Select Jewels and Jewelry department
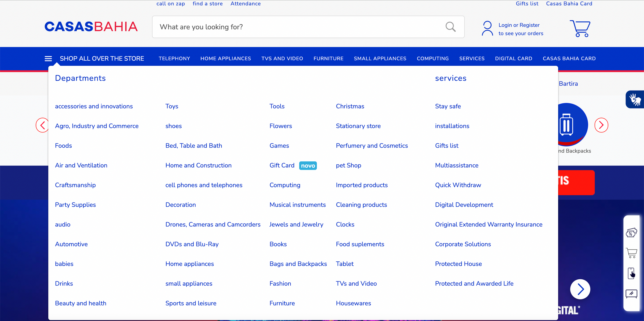Viewport: 644px width, 321px height. [x=297, y=225]
